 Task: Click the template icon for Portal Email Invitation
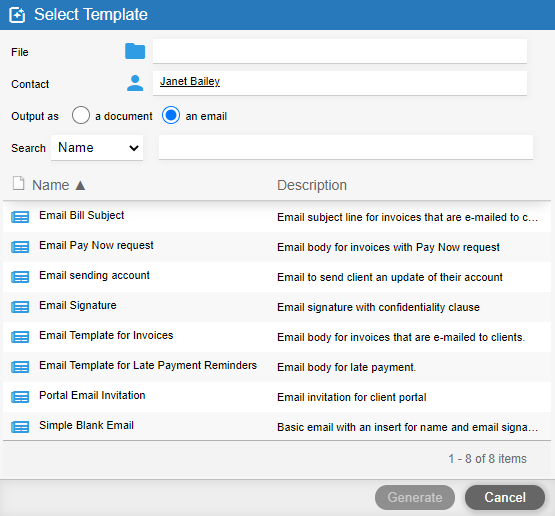point(20,397)
